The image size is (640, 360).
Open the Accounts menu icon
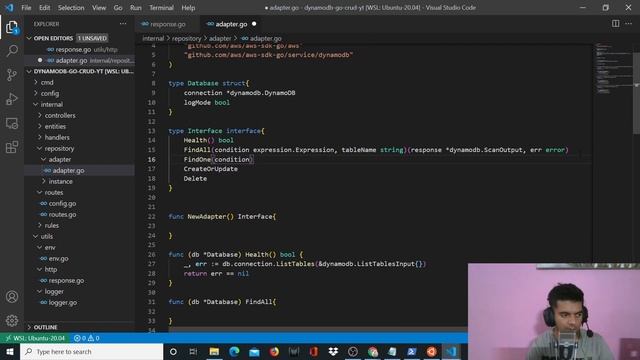click(12, 297)
